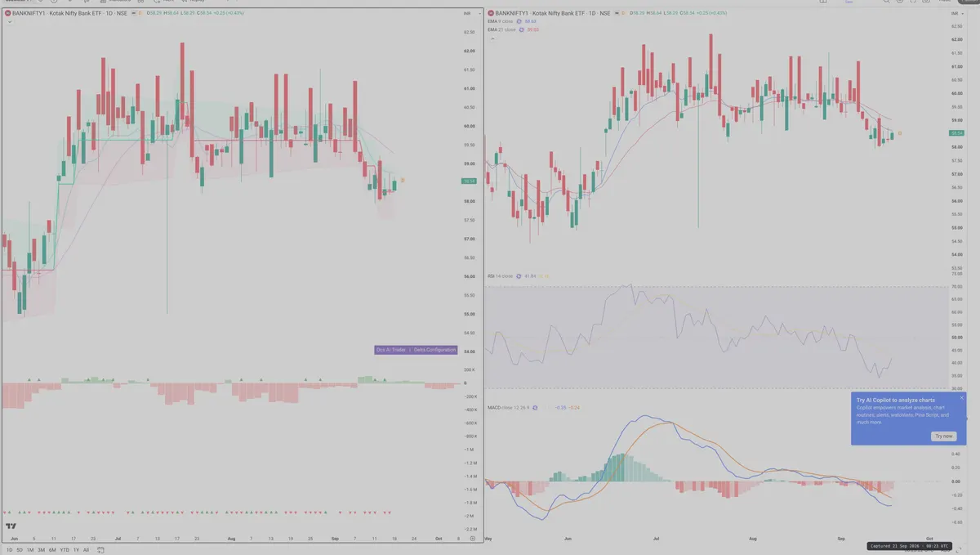Open INR currency dropdown on right chart

(956, 14)
